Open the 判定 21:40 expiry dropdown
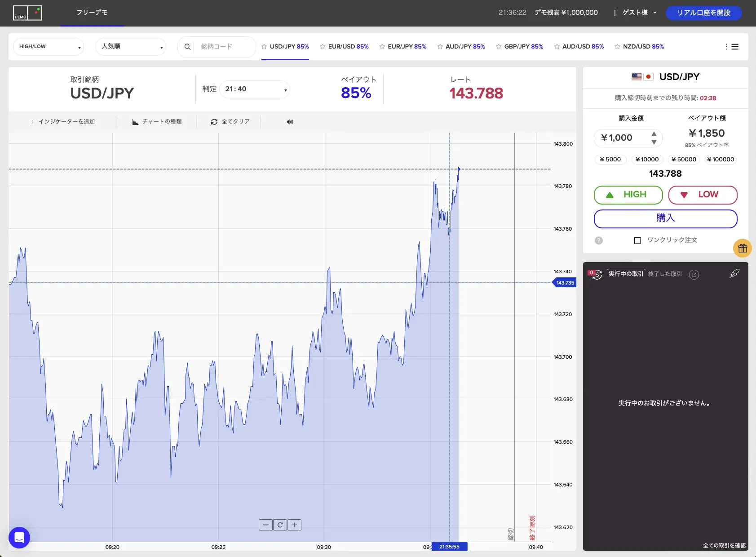 click(x=255, y=89)
